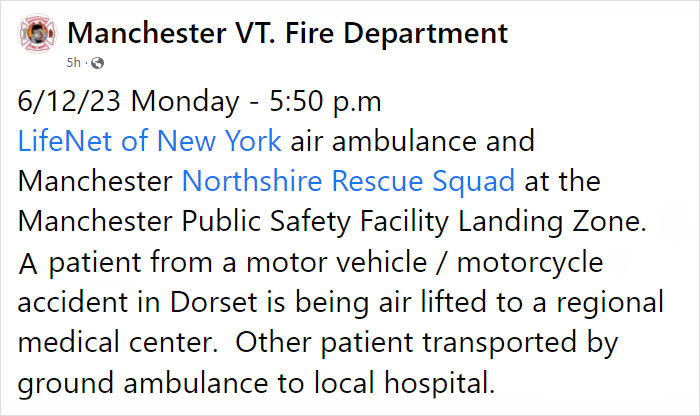
Task: Open the Manchester VT. Fire Department page name
Action: tap(288, 33)
